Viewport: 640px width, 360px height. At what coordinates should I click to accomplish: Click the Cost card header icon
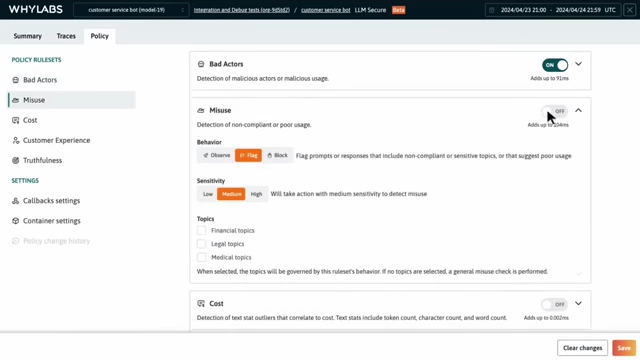pyautogui.click(x=201, y=304)
